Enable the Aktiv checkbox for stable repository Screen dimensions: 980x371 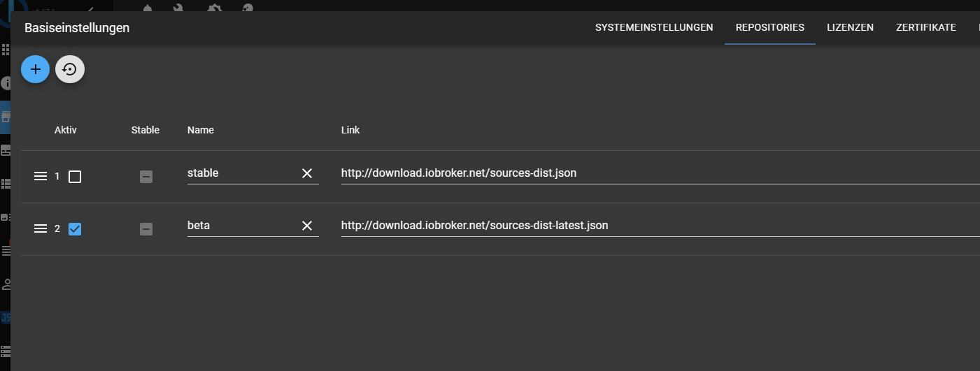[75, 177]
